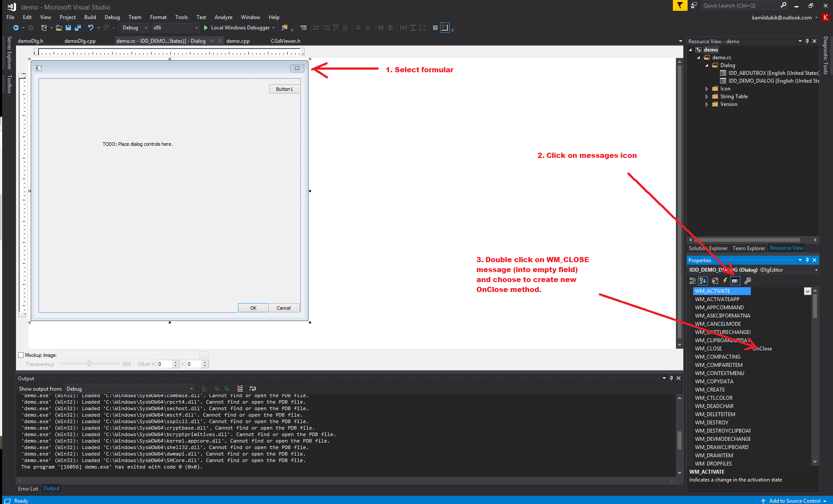Open the File menu
Image resolution: width=833 pixels, height=504 pixels.
tap(10, 17)
